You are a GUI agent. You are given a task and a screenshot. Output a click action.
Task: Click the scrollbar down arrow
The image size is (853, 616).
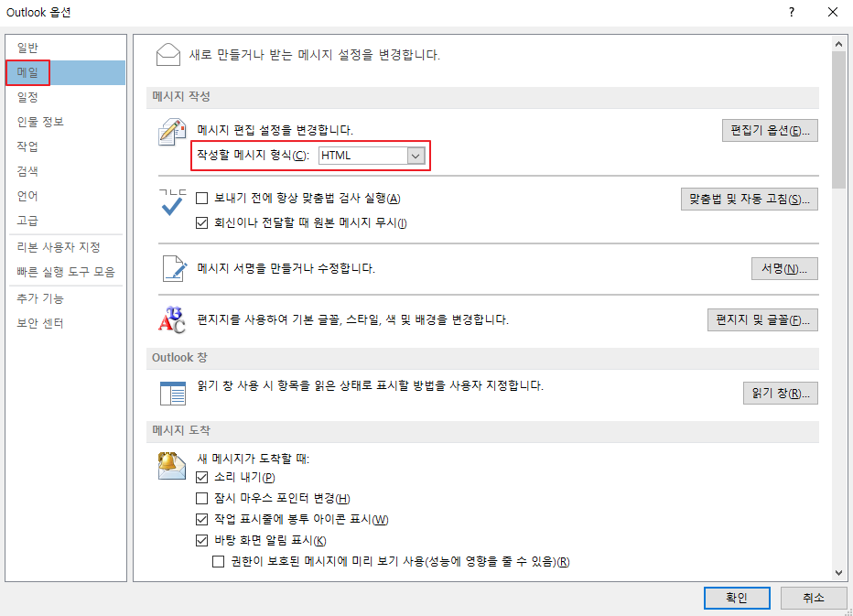click(x=838, y=573)
